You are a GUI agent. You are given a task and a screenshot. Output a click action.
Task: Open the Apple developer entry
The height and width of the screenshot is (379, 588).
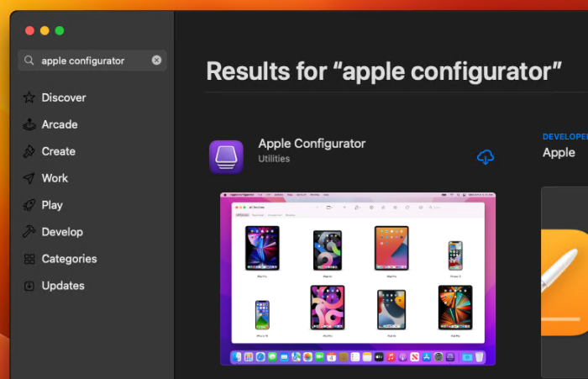click(x=559, y=153)
